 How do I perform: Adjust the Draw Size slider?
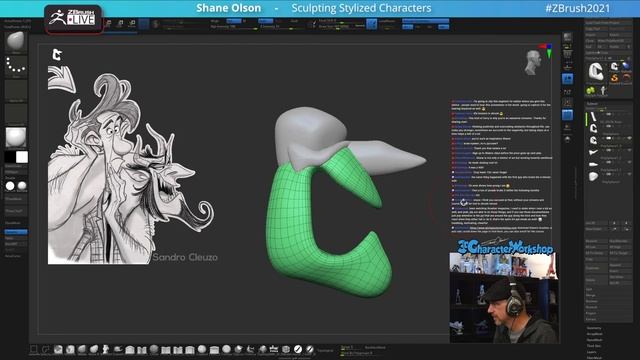pyautogui.click(x=336, y=27)
